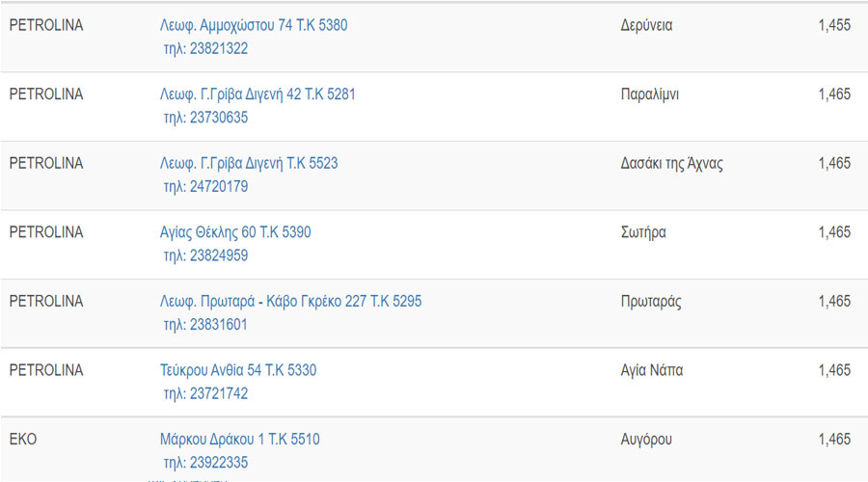Screen dimensions: 868x482
Task: Select the Δερύνεια location cell
Action: point(646,25)
